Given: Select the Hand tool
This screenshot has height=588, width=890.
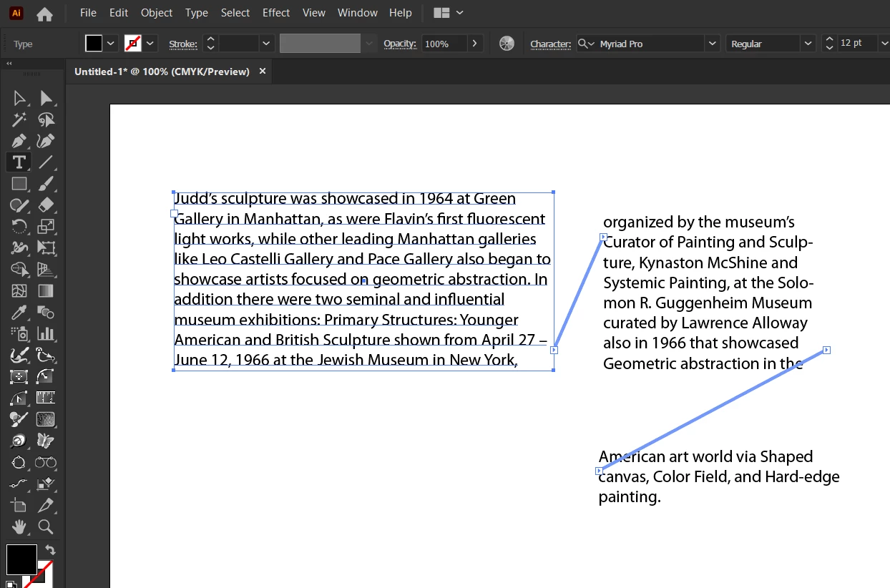Looking at the screenshot, I should click(x=19, y=527).
